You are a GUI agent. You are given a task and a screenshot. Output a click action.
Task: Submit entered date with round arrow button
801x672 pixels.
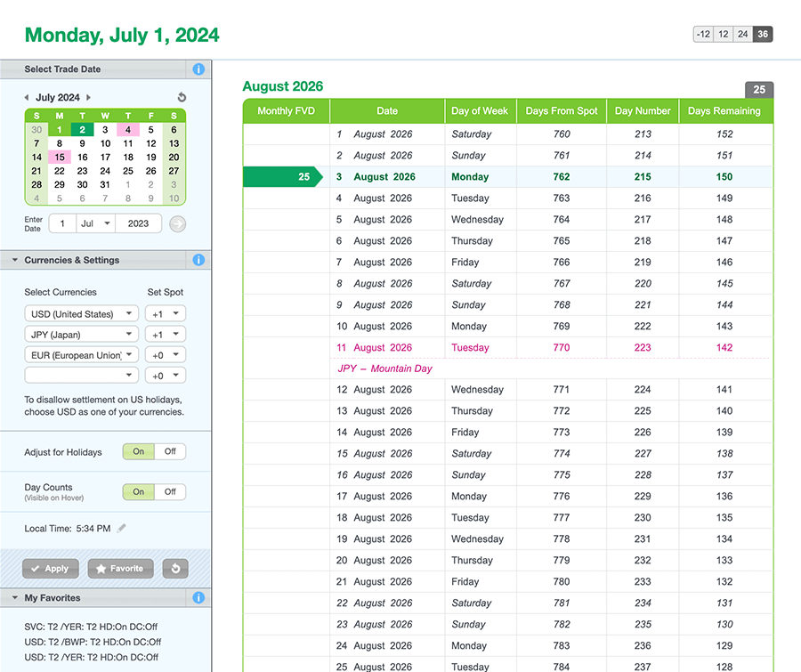tap(177, 223)
